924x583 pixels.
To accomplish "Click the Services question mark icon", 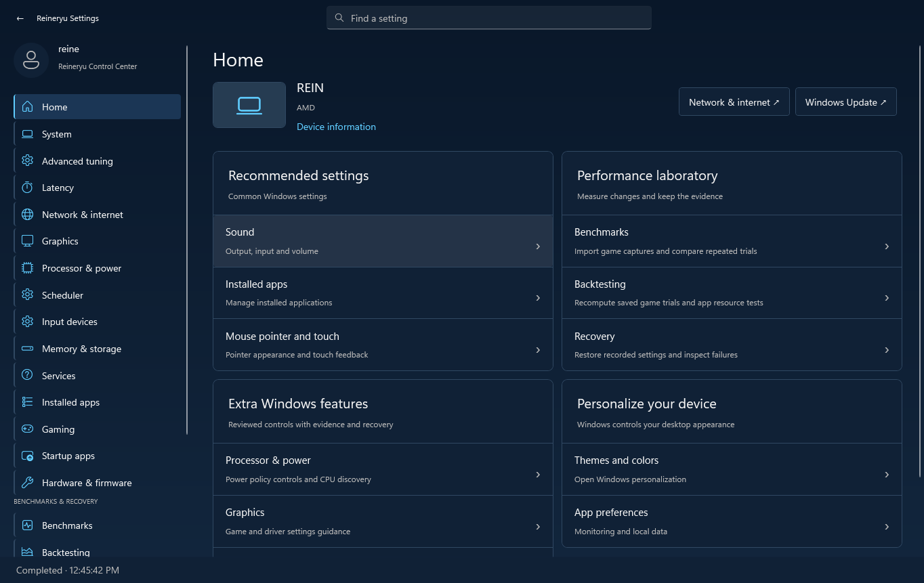I will coord(28,376).
